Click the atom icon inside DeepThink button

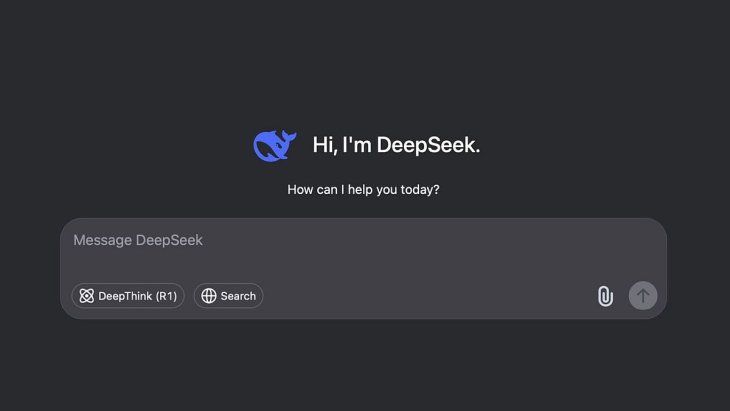(x=87, y=296)
